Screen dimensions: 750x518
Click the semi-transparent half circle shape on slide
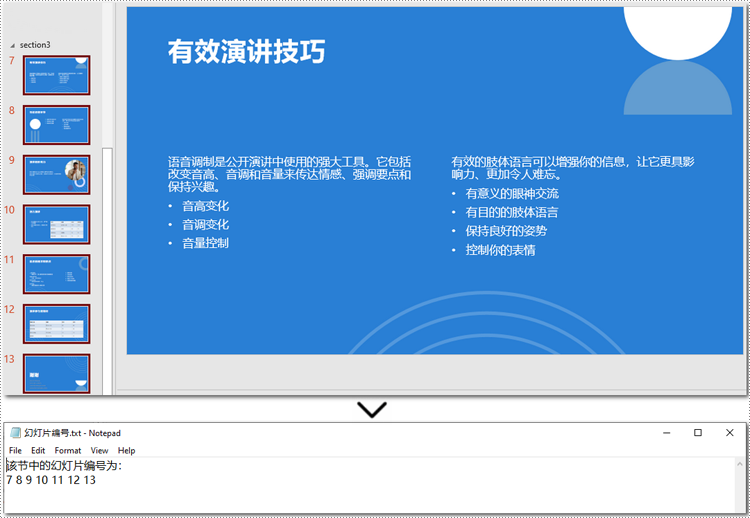click(x=677, y=88)
